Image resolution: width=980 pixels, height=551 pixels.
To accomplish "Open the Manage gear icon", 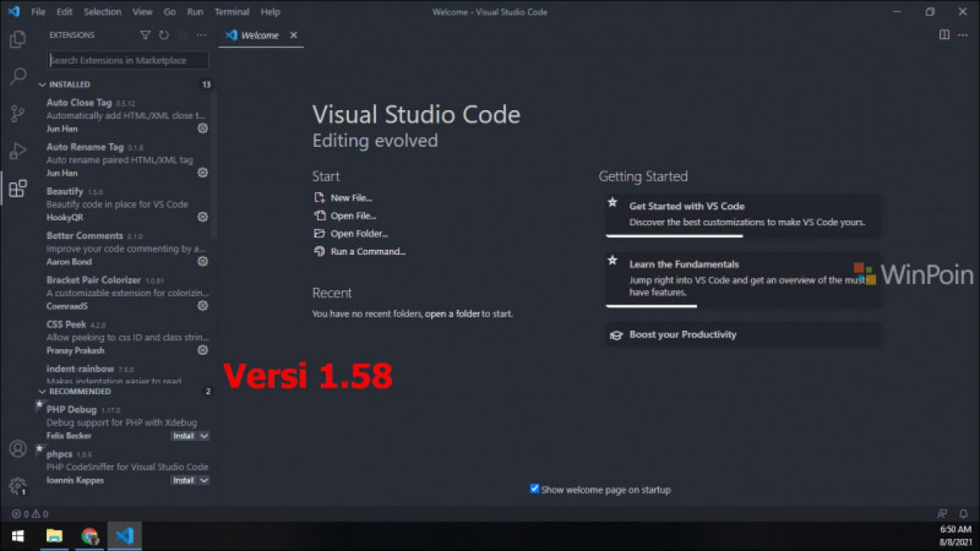I will click(x=18, y=486).
